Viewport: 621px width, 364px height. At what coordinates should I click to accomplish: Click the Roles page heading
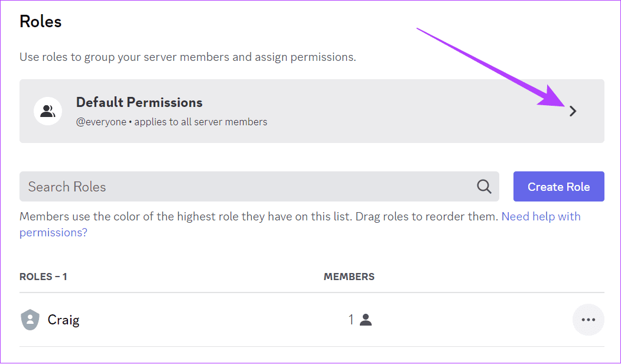pyautogui.click(x=40, y=21)
